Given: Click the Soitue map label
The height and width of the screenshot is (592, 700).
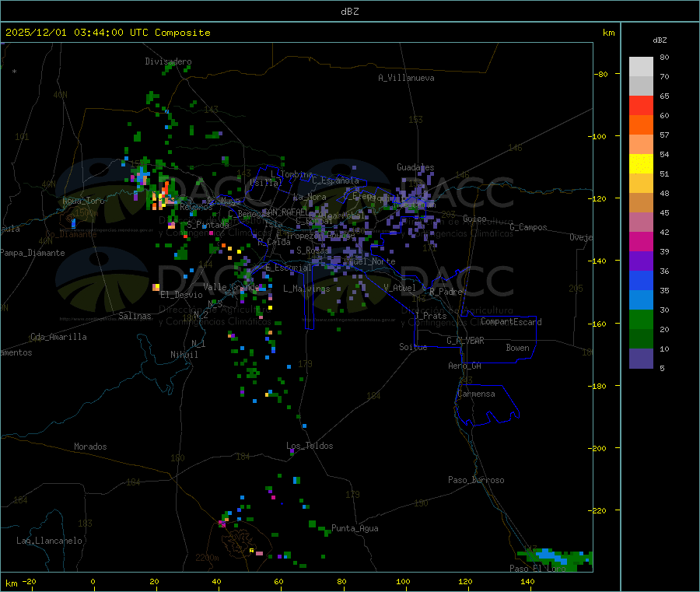Looking at the screenshot, I should (413, 347).
